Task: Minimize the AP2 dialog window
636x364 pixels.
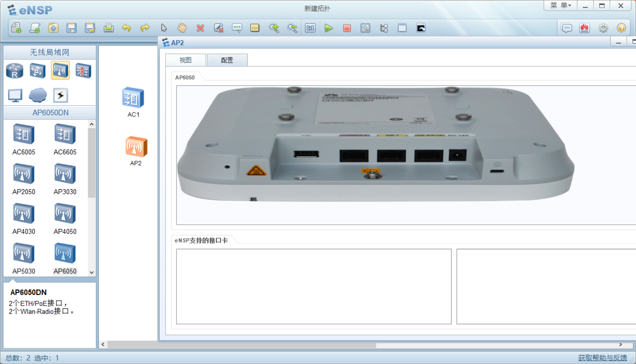Action: 618,42
